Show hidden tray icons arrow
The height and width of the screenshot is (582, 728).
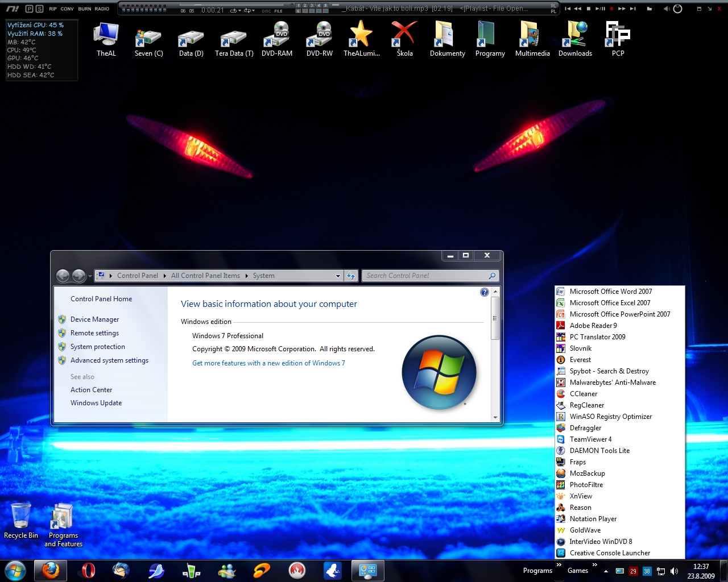[606, 571]
